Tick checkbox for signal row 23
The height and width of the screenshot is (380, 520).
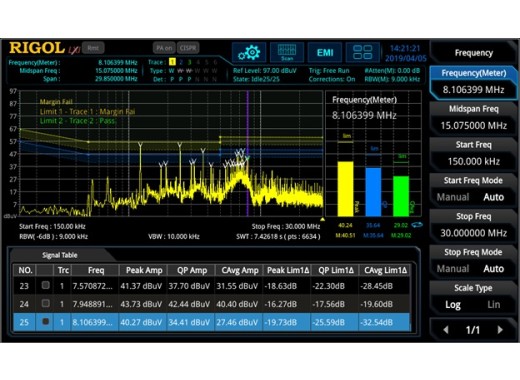[x=46, y=285]
